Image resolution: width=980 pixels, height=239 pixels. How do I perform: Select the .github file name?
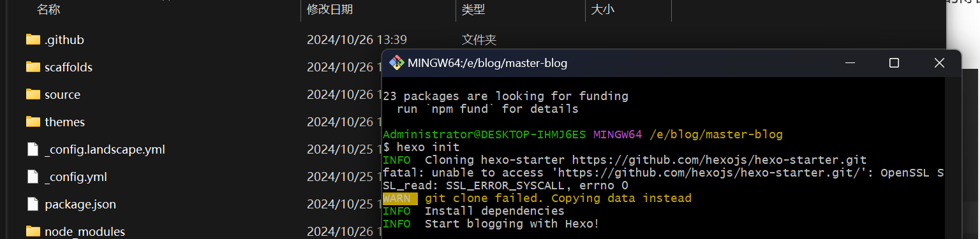tap(64, 40)
